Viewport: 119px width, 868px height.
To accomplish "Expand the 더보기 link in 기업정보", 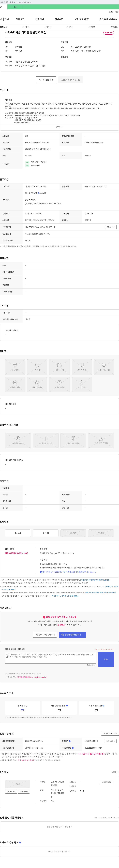I will point(115,772).
